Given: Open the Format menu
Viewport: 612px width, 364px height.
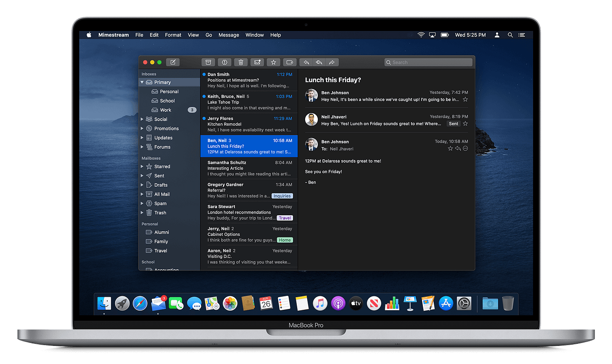Looking at the screenshot, I should (x=173, y=35).
